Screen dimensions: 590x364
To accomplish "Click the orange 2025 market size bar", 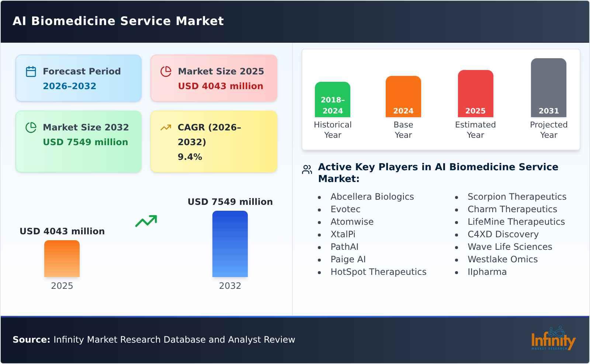I will click(x=62, y=259).
